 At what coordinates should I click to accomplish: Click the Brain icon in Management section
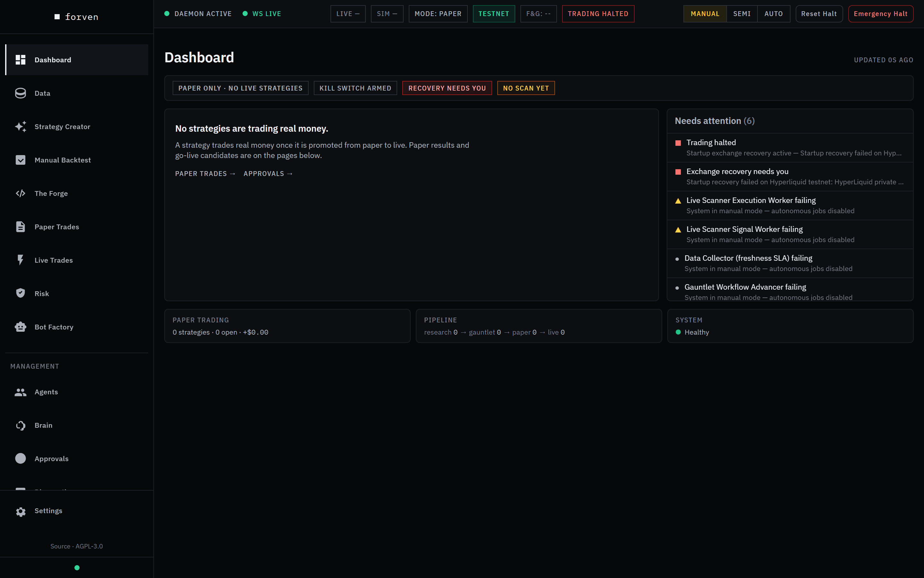point(21,425)
